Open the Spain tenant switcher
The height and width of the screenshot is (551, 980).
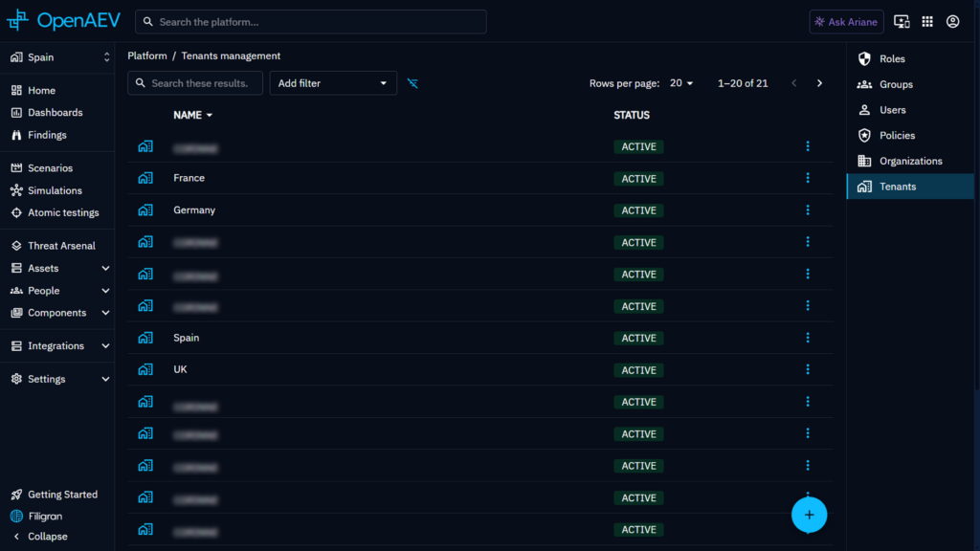[60, 57]
